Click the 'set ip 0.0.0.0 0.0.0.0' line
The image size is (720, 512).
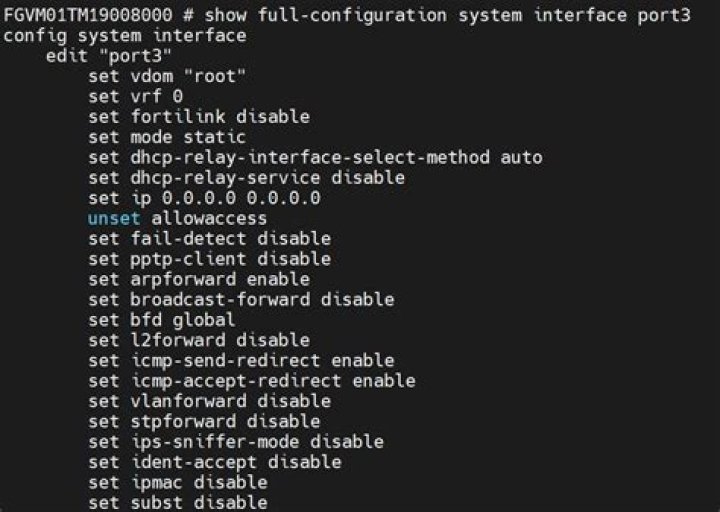(x=204, y=198)
